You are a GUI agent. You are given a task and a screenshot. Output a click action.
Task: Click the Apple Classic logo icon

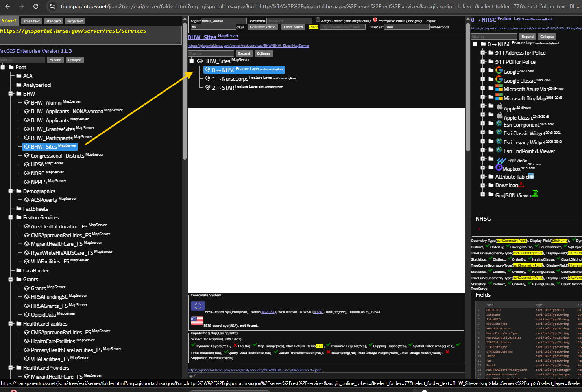(499, 116)
